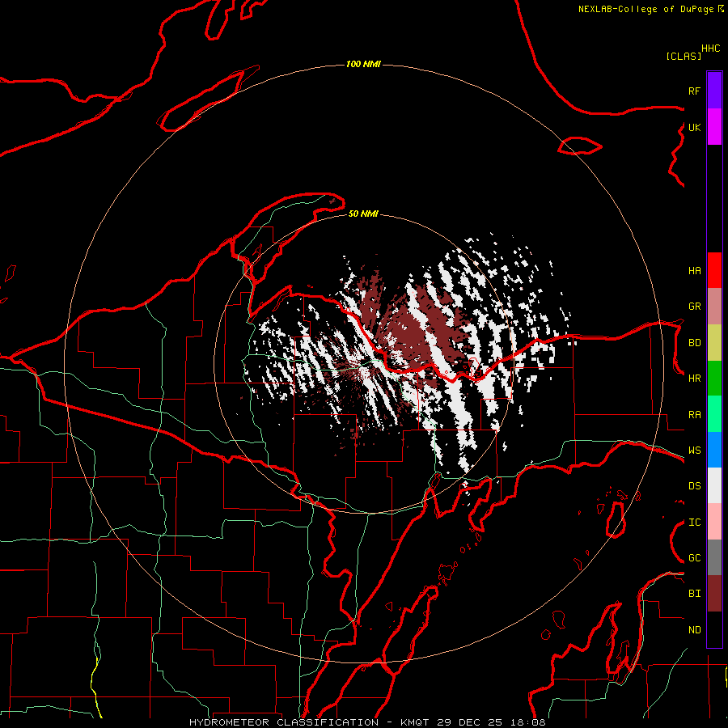Click the "100 NMI" range ring label

pyautogui.click(x=363, y=64)
